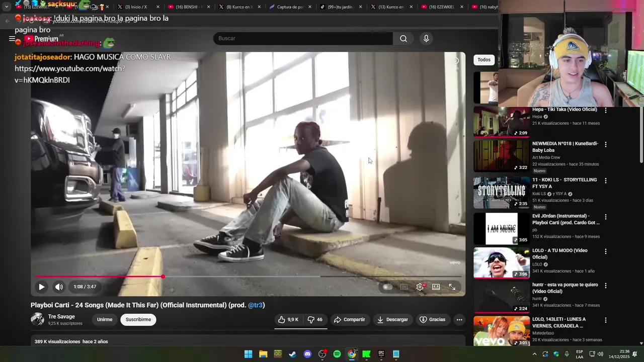644x362 pixels.
Task: Open Chrome from taskbar
Action: [352, 354]
